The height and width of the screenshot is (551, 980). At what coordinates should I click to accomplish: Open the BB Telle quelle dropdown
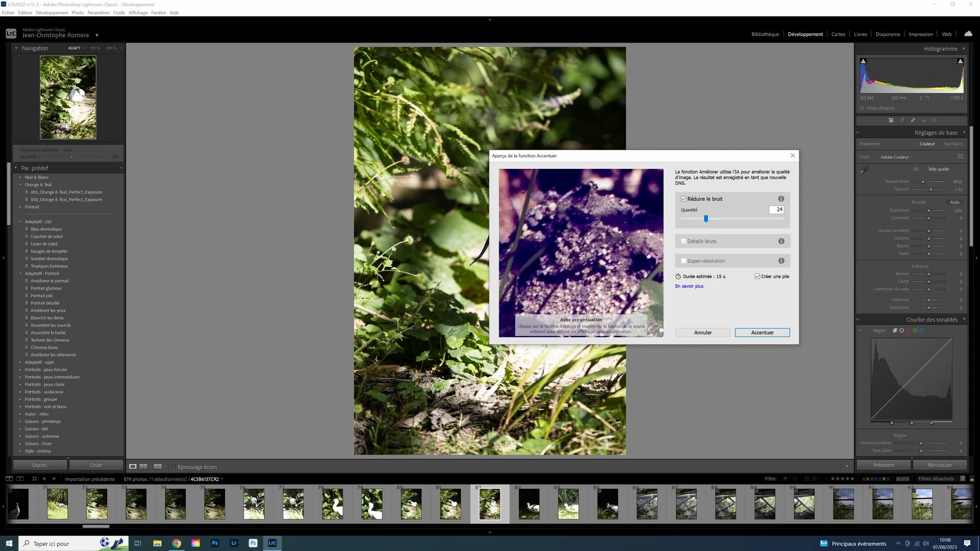coord(940,169)
